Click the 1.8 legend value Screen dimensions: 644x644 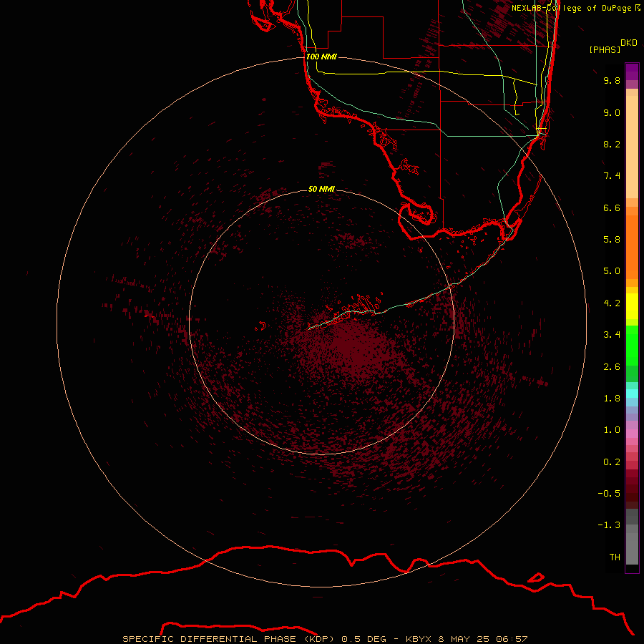[x=612, y=399]
